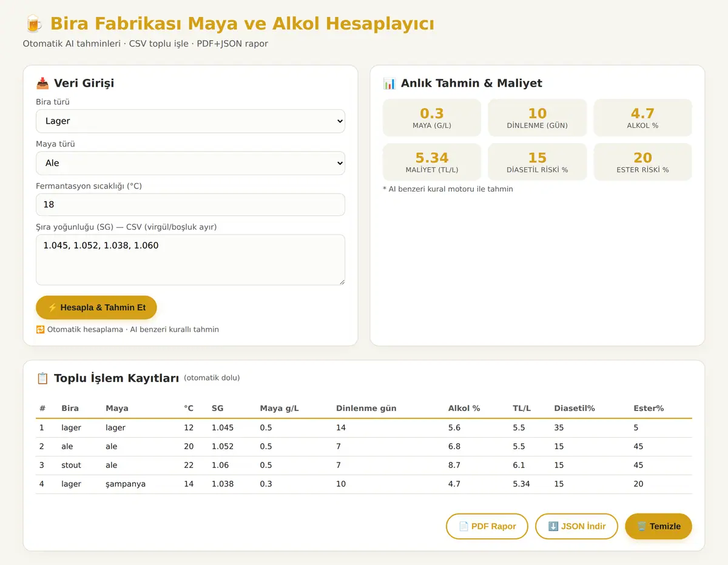Click the Hesapla & Tahmin Et button
728x565 pixels.
96,307
